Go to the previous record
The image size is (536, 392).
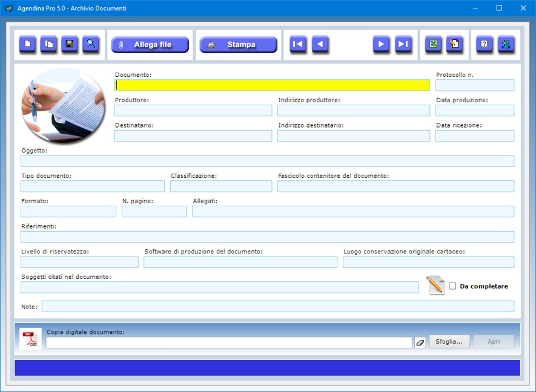tap(320, 44)
